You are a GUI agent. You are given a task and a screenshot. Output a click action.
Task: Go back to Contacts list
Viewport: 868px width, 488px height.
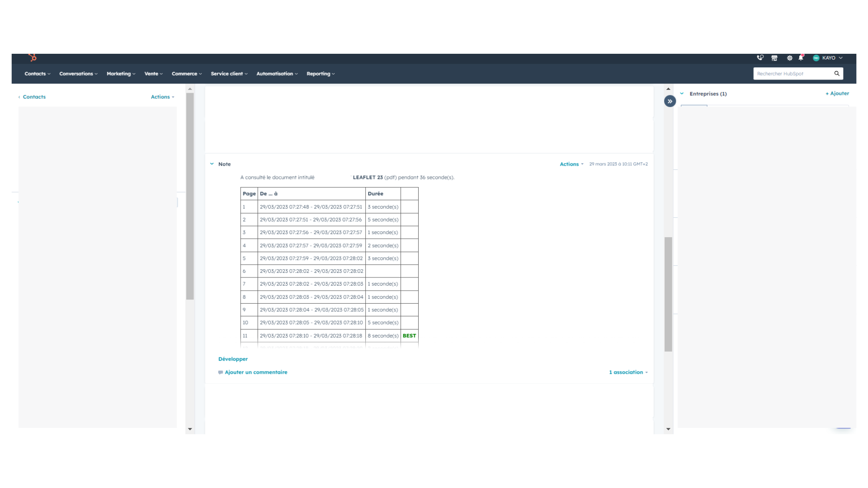34,97
